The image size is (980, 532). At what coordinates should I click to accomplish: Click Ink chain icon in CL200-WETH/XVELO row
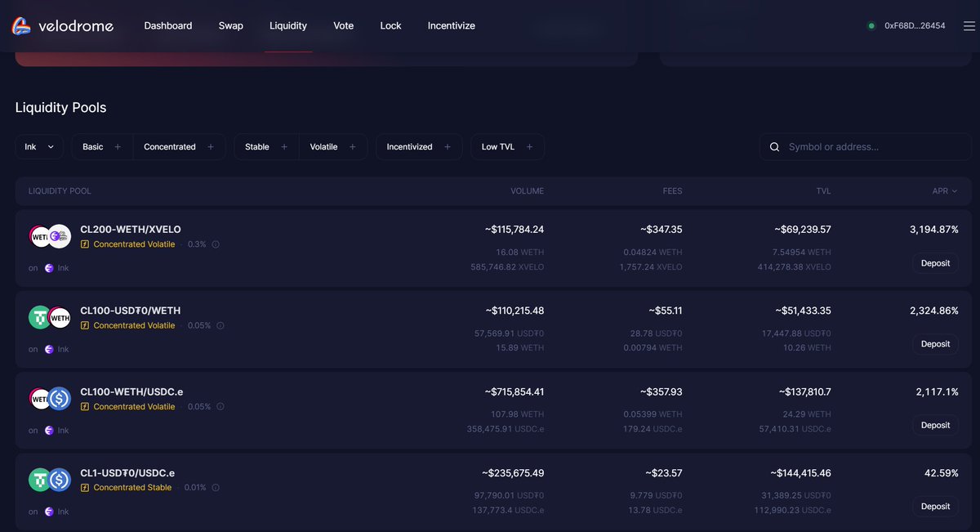(49, 268)
